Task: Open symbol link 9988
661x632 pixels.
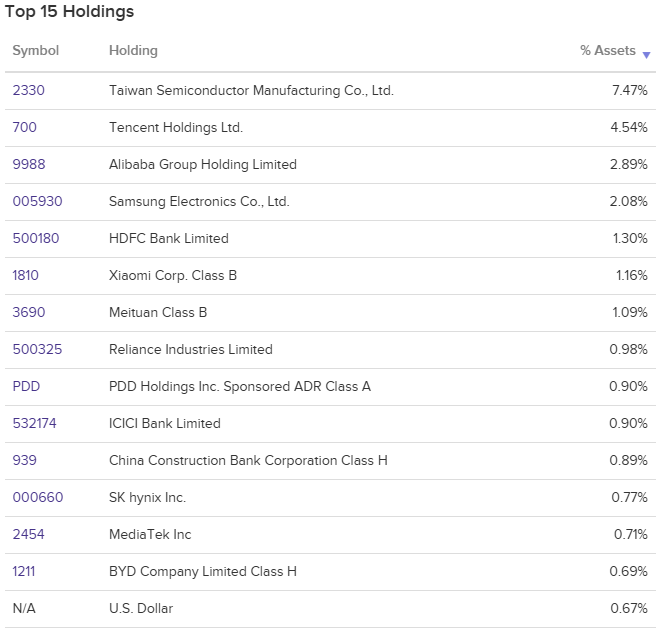Action: point(29,164)
